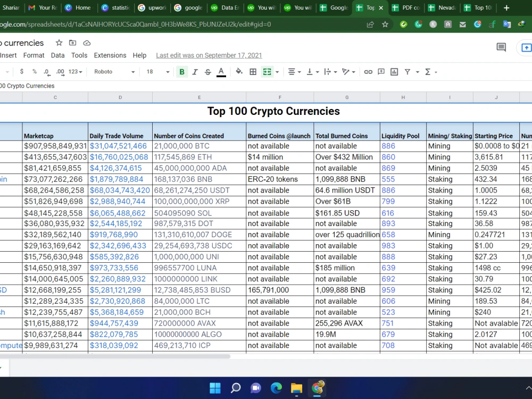Open Windows Start menu

click(x=215, y=388)
